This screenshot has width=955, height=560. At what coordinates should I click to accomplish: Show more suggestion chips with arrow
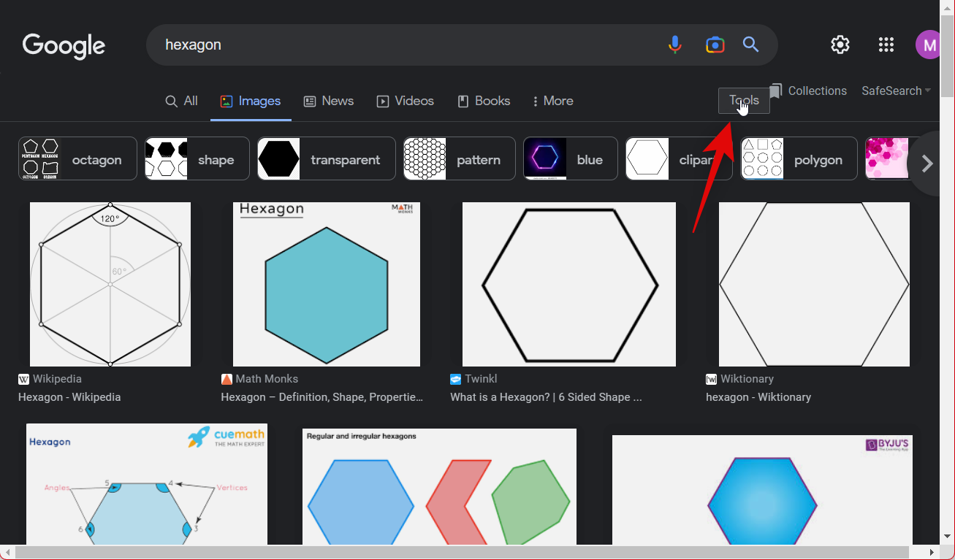pos(927,164)
